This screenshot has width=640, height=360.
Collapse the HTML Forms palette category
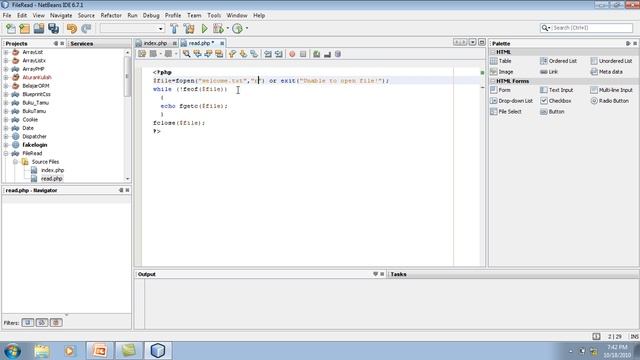493,81
